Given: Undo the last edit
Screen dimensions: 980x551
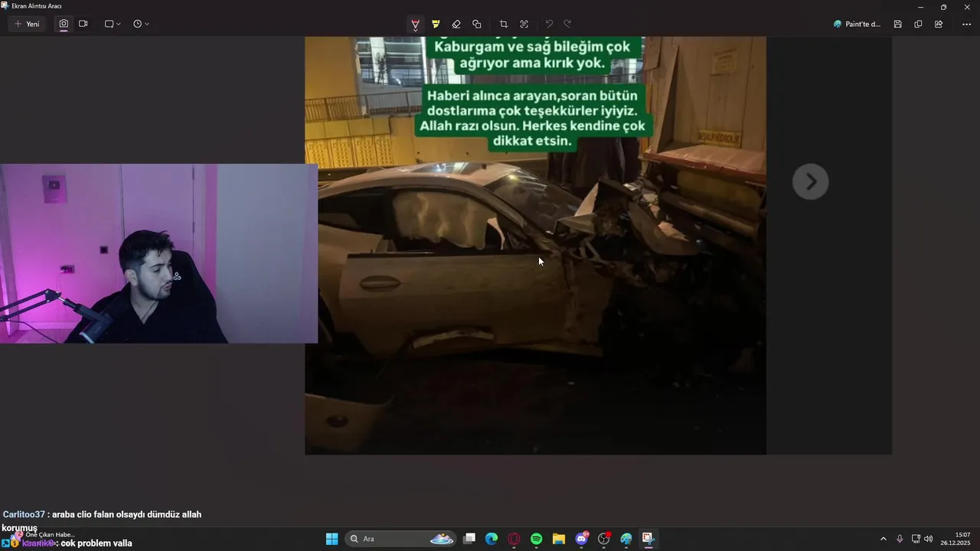Looking at the screenshot, I should (x=549, y=24).
